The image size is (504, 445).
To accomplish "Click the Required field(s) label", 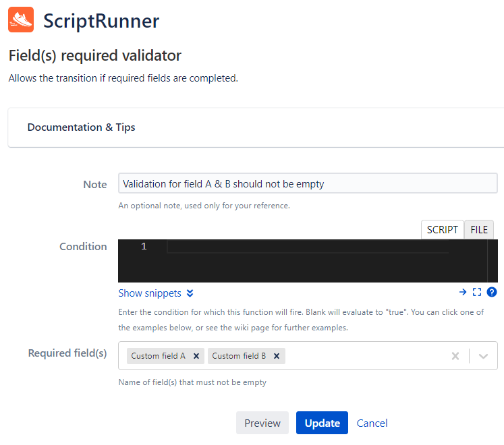I will click(x=67, y=353).
